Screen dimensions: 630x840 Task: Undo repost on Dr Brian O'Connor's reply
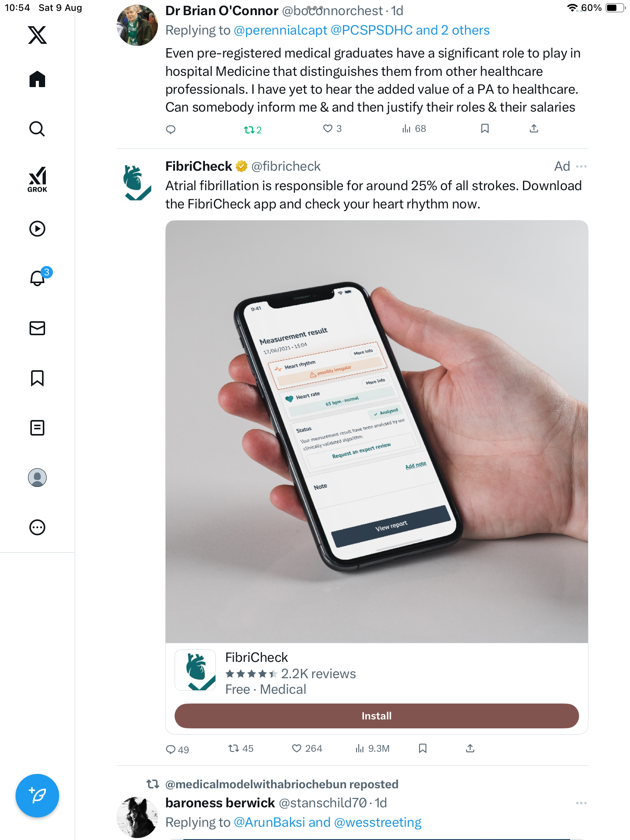[x=253, y=129]
